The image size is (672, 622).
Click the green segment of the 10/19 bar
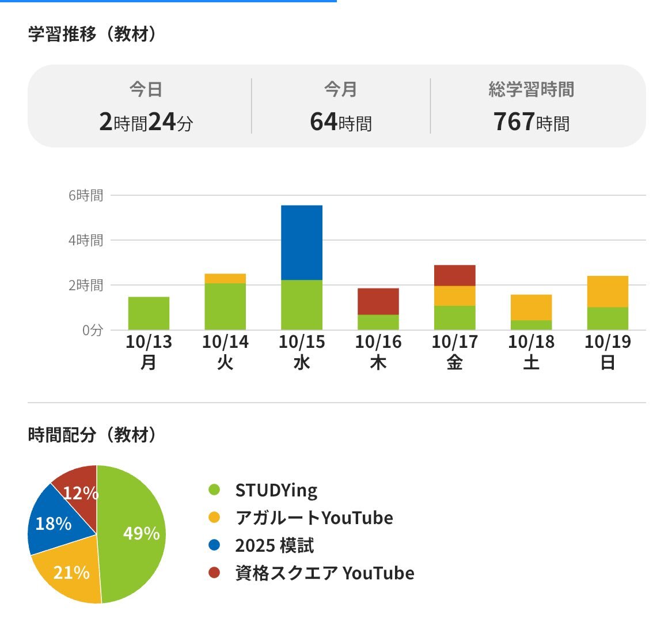click(x=608, y=318)
